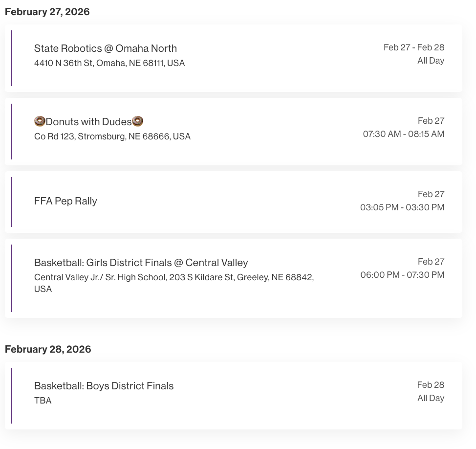Viewport: 476px width, 449px height.
Task: Click the Feb 27 - Feb 28 date range
Action: tap(413, 47)
